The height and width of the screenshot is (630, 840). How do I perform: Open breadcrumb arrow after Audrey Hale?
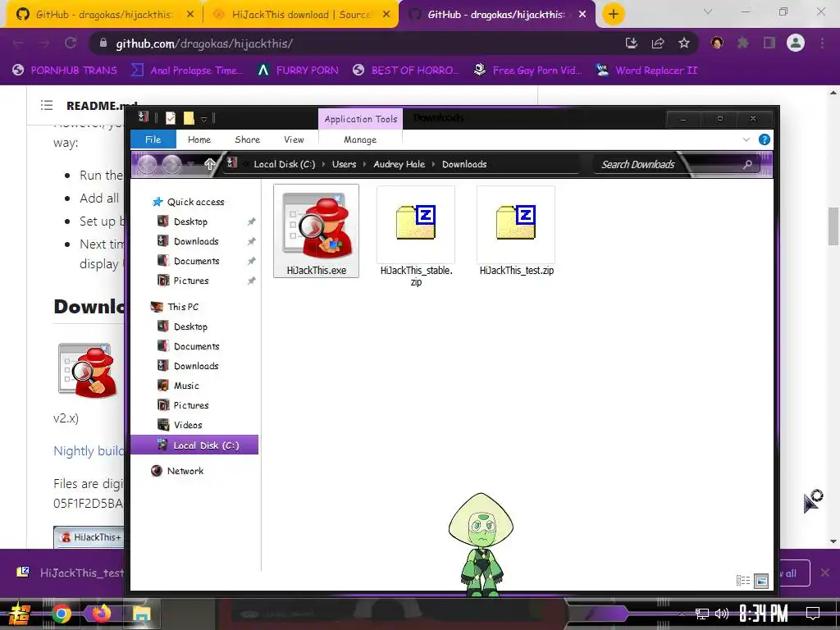[433, 164]
